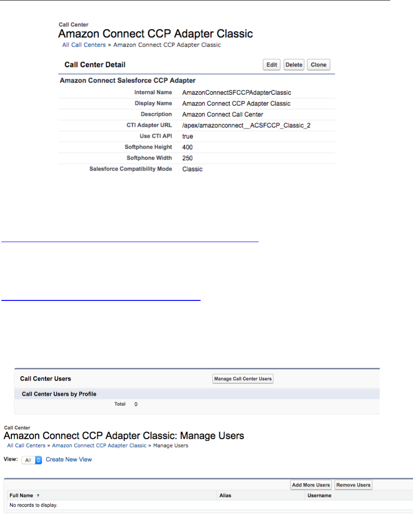Select Display Name value in detail table
Screen dimensions: 413x532
[x=236, y=103]
